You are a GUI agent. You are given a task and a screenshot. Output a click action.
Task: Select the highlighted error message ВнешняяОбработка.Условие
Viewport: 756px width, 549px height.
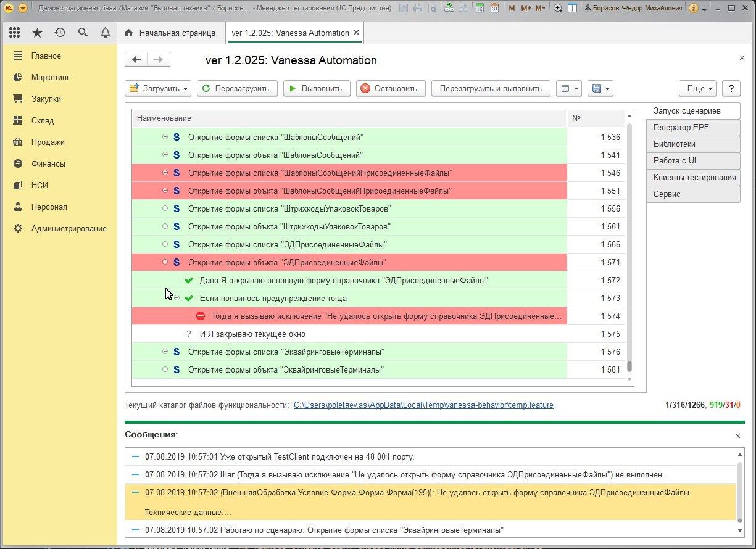pos(430,502)
